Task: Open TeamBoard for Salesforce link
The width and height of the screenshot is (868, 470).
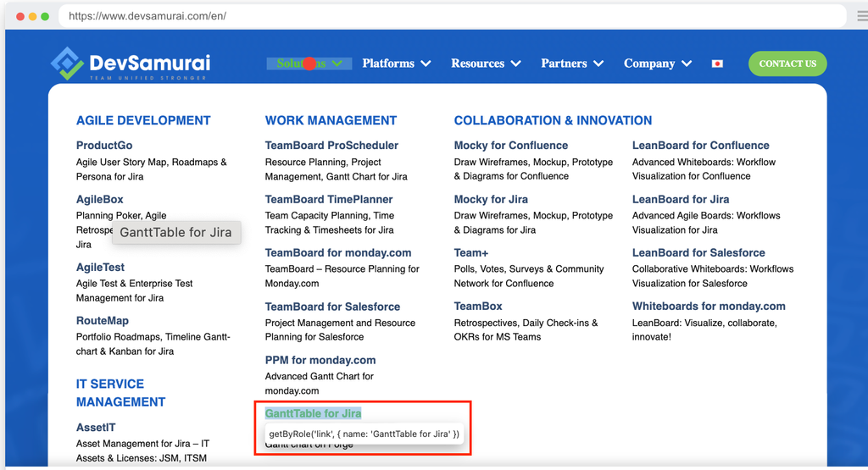Action: click(x=332, y=307)
